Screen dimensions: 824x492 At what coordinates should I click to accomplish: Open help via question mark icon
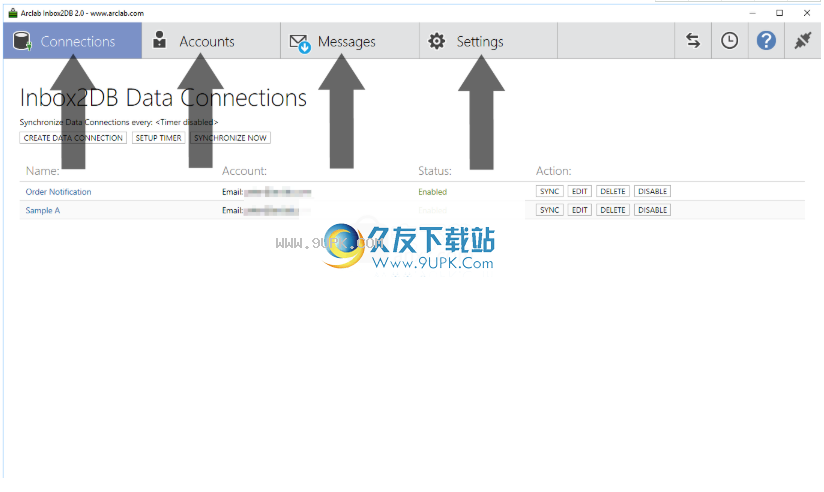(766, 40)
